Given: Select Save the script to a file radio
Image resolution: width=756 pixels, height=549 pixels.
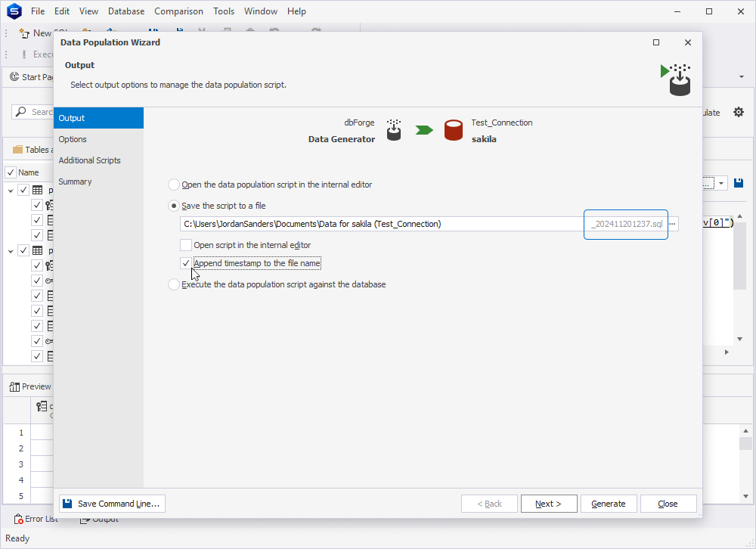Looking at the screenshot, I should (174, 206).
